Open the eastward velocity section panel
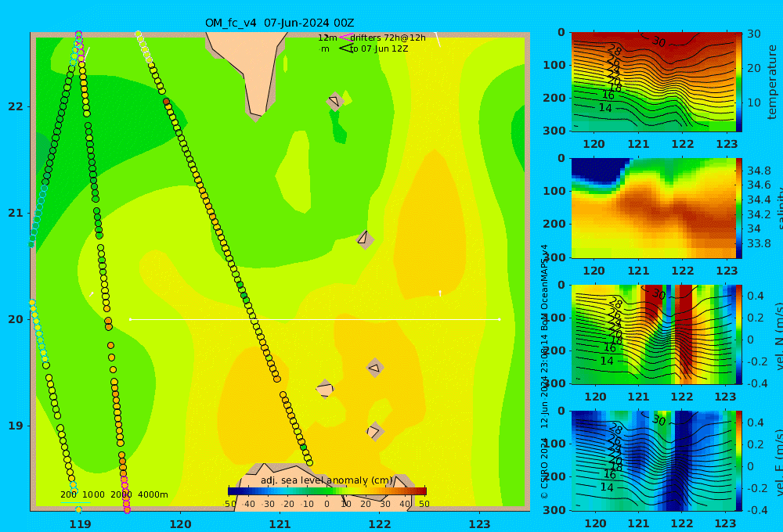 point(653,461)
